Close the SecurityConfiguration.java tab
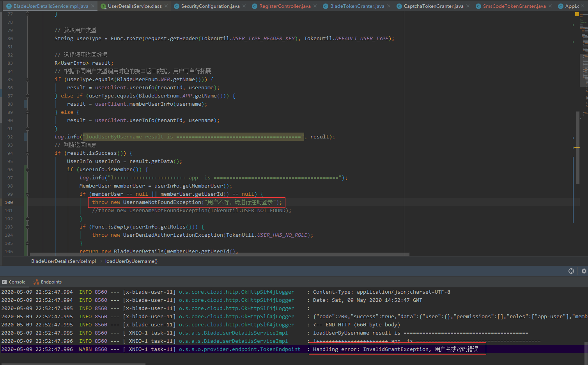The width and height of the screenshot is (588, 365). (x=244, y=6)
